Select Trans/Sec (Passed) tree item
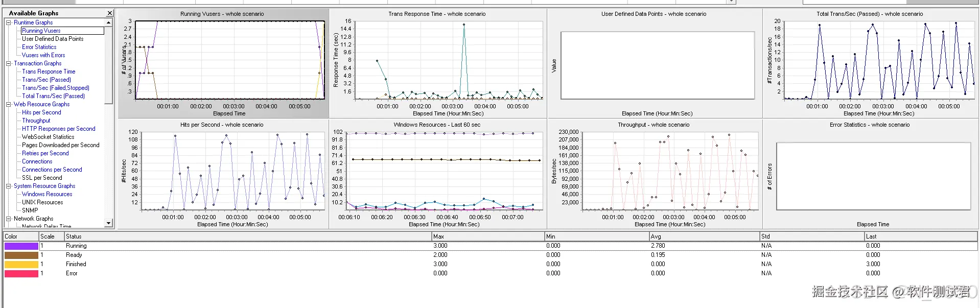The height and width of the screenshot is (308, 980). [x=46, y=80]
